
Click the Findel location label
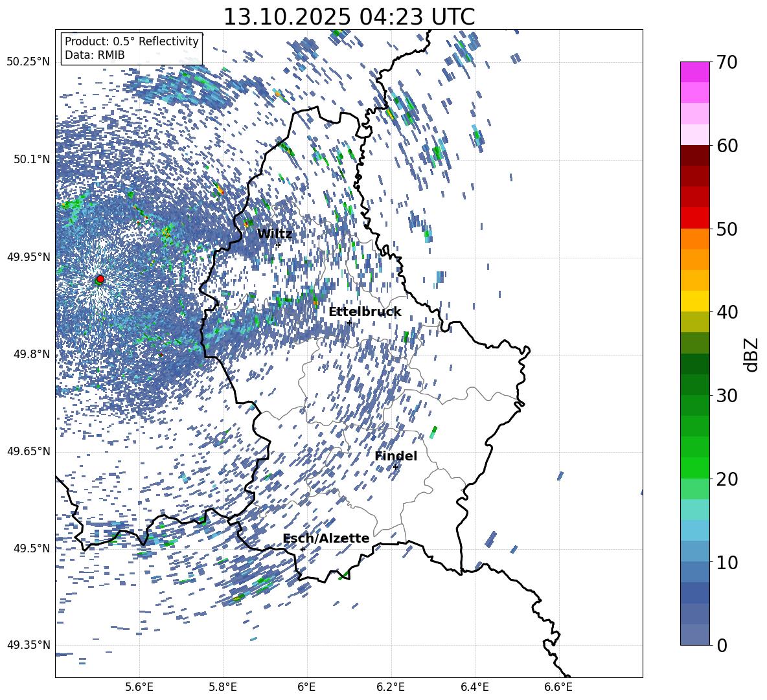tap(396, 456)
